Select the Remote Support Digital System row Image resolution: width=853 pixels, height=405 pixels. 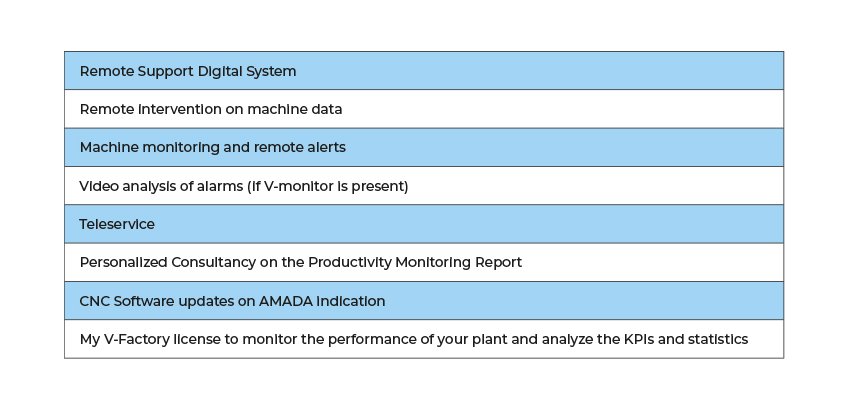pos(424,71)
